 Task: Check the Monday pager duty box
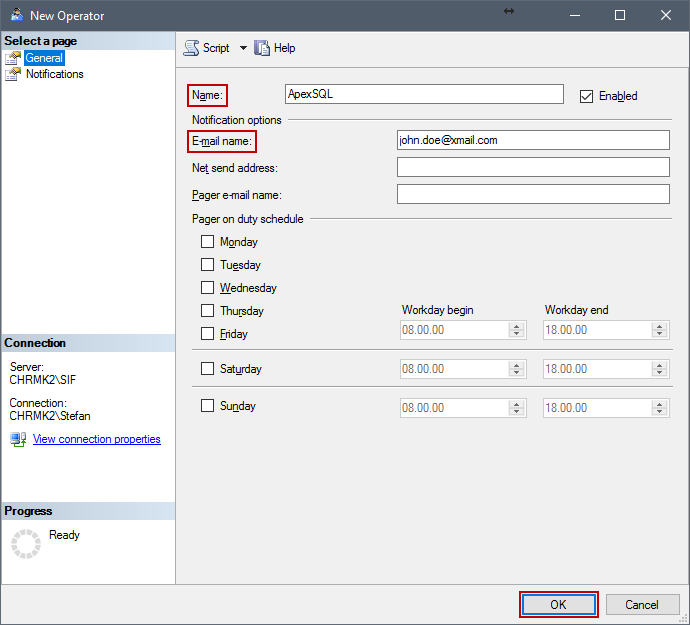(207, 242)
